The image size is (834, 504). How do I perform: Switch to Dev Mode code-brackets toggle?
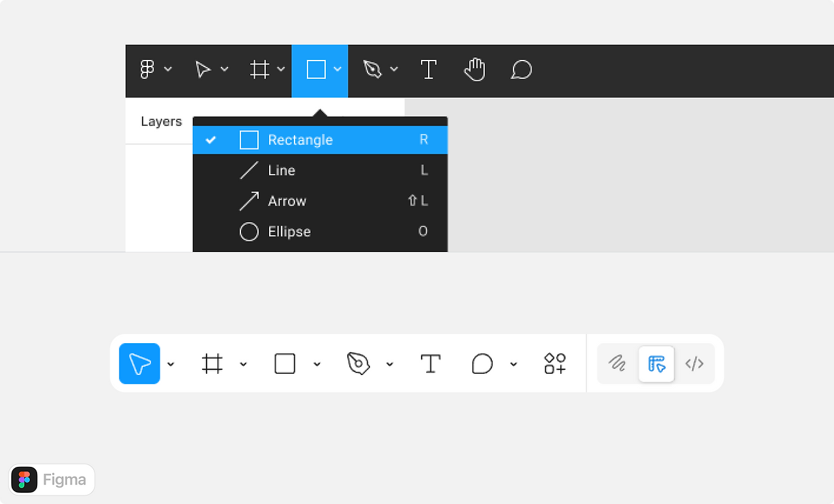point(695,363)
